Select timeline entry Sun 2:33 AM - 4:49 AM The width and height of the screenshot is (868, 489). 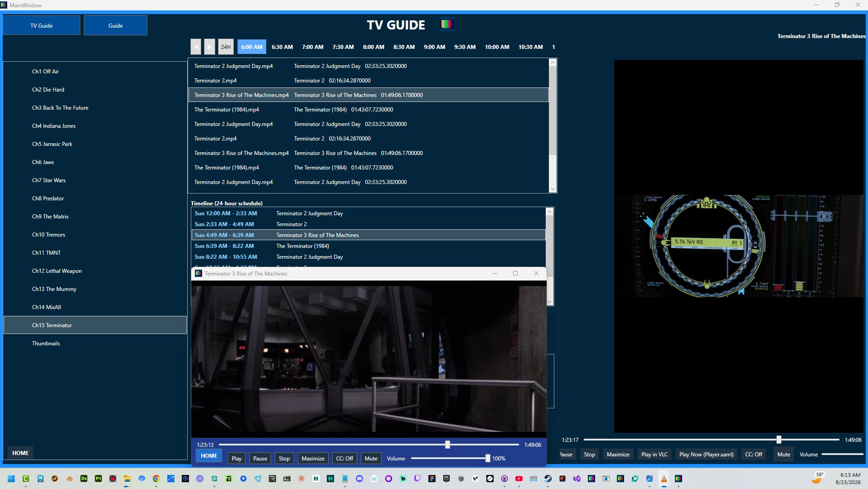coord(369,224)
